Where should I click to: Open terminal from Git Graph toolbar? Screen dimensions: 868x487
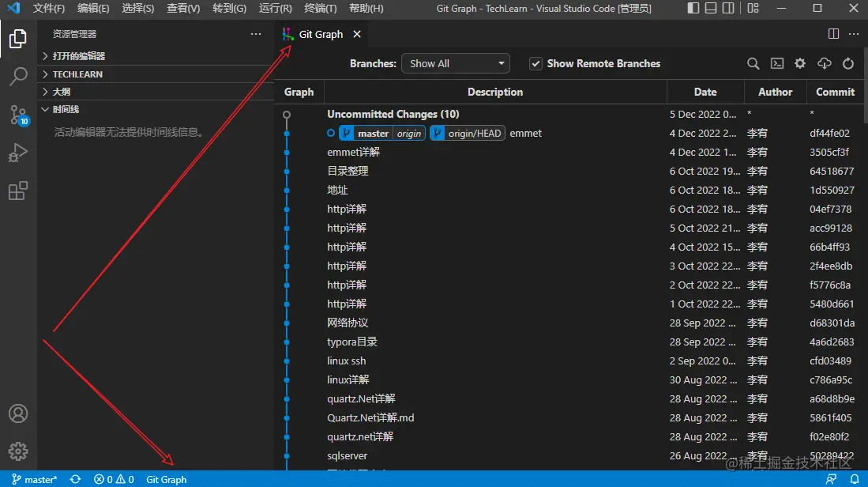(x=777, y=64)
